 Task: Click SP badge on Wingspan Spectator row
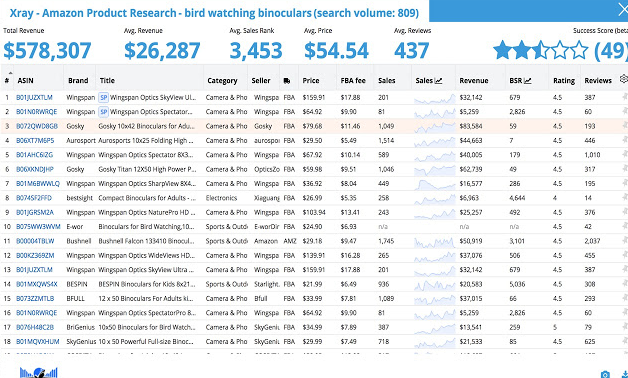click(103, 112)
